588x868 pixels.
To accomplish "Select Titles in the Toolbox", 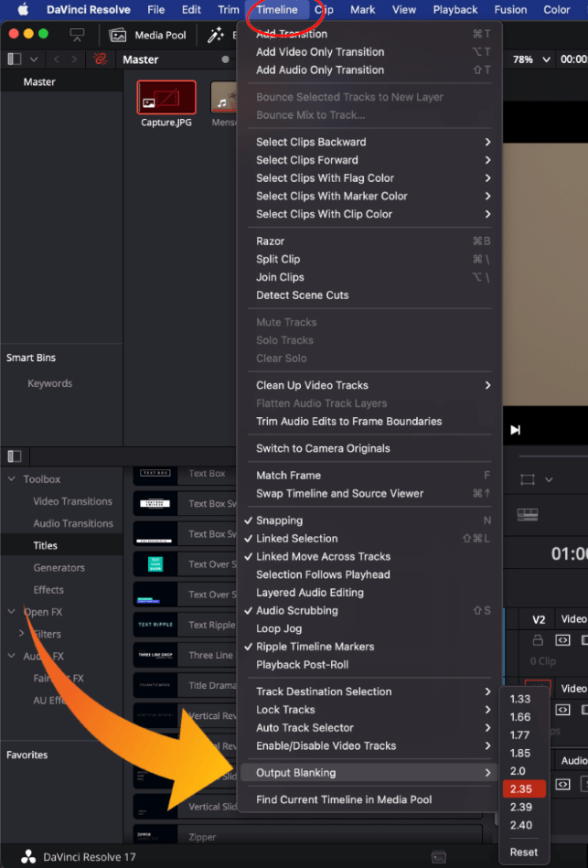I will click(46, 545).
